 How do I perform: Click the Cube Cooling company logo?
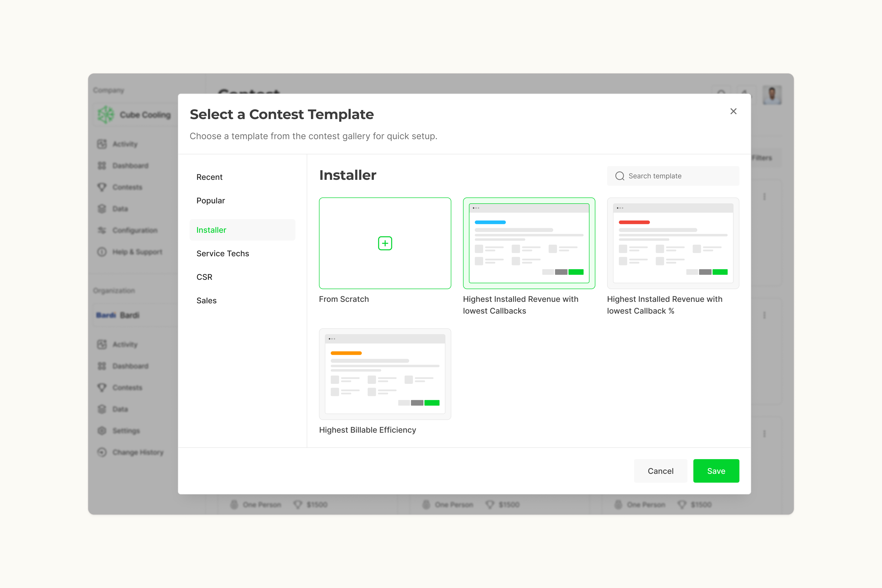106,115
